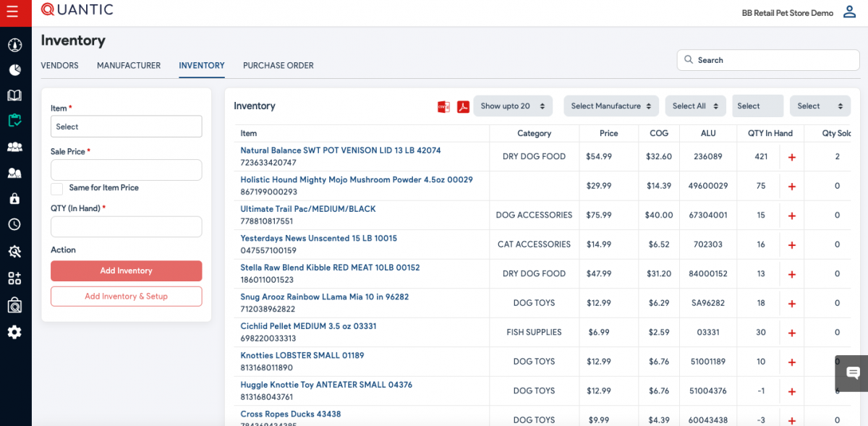Add quantity for Cichlid Pellet MEDIUM row
868x426 pixels.
pyautogui.click(x=791, y=333)
